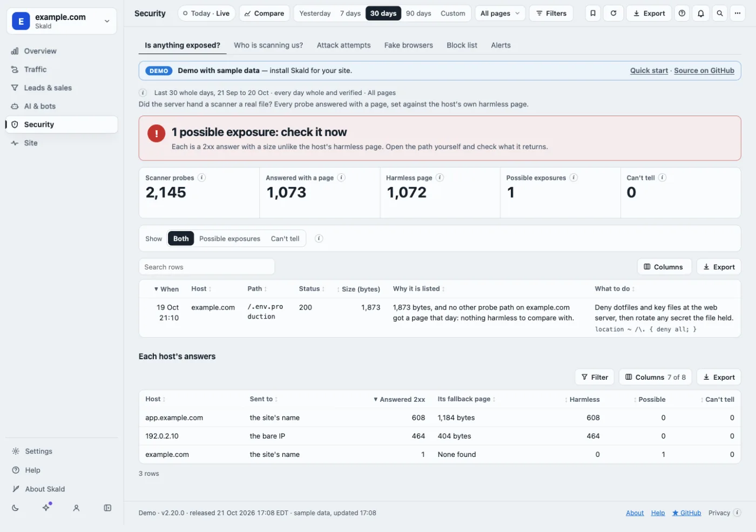Screen dimensions: 756x532
Task: Open top bar help question icon
Action: click(x=682, y=13)
